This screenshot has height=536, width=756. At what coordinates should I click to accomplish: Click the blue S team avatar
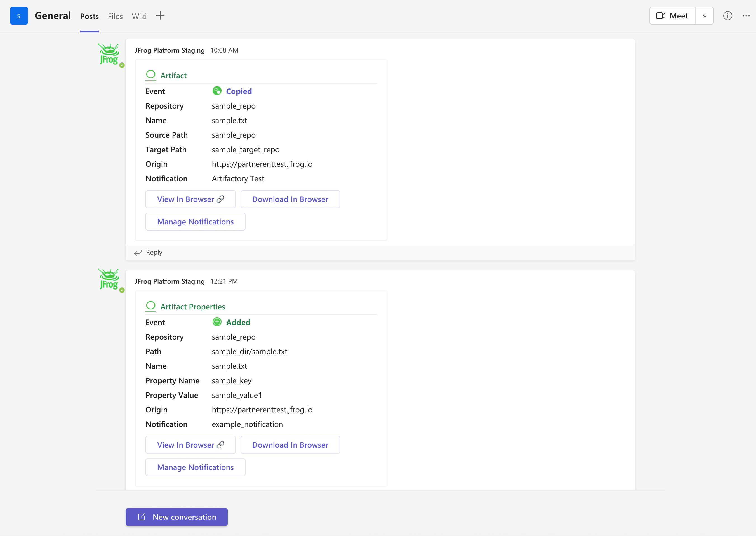tap(19, 16)
